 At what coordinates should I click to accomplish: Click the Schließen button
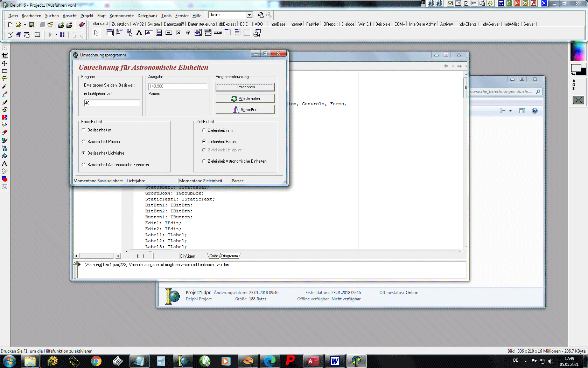[245, 110]
